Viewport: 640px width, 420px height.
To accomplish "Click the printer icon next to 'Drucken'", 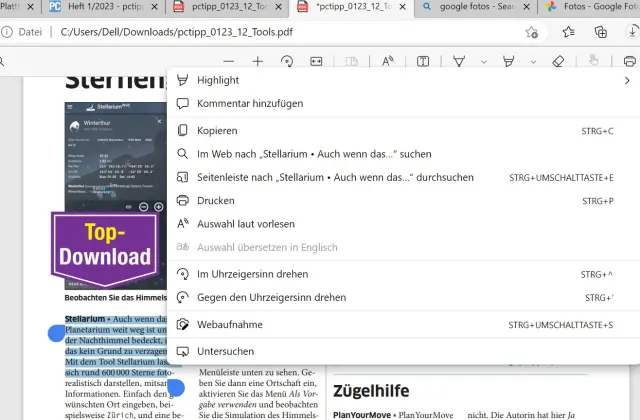I will (183, 201).
